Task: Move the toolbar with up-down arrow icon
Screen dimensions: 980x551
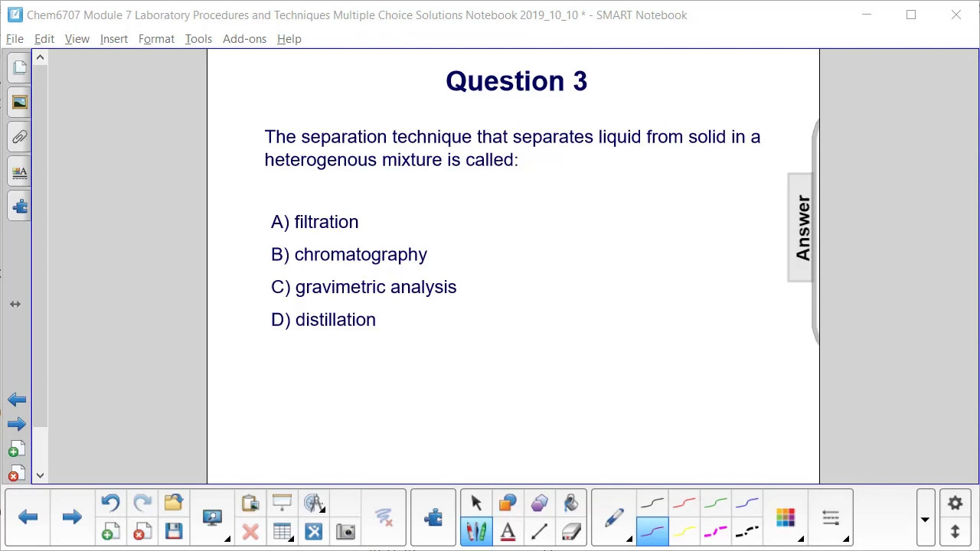Action: click(955, 532)
